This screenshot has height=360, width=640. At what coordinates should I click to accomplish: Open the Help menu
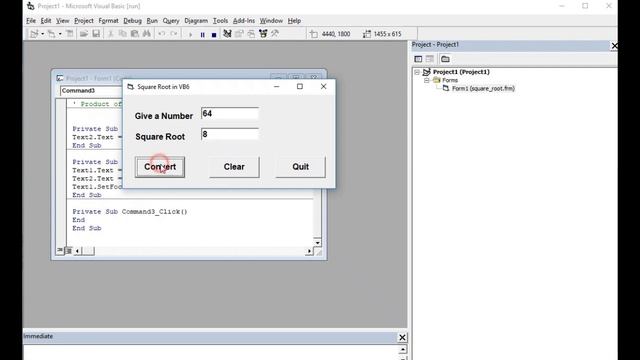pos(294,20)
